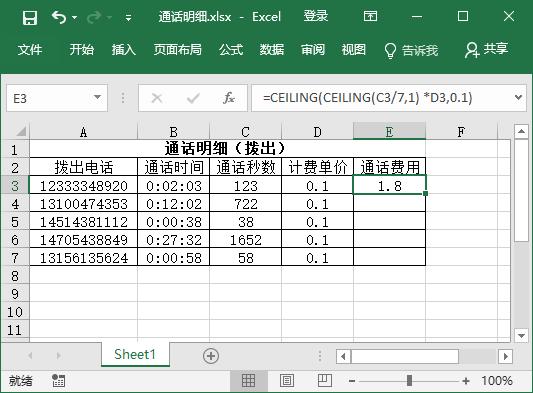Click cell with phone 13100474353
Image resolution: width=533 pixels, height=393 pixels.
pyautogui.click(x=84, y=204)
